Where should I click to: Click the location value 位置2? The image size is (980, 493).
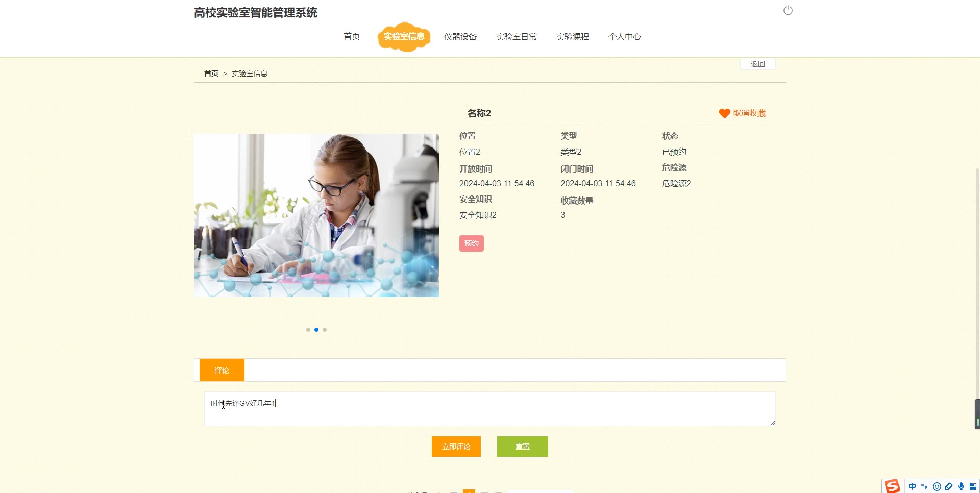pyautogui.click(x=470, y=152)
